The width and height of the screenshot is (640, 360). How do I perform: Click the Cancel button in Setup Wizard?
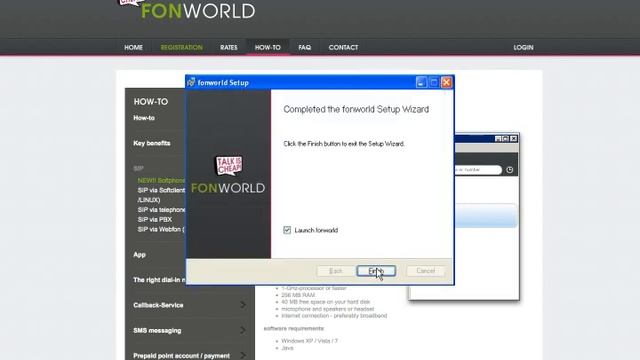coord(425,271)
